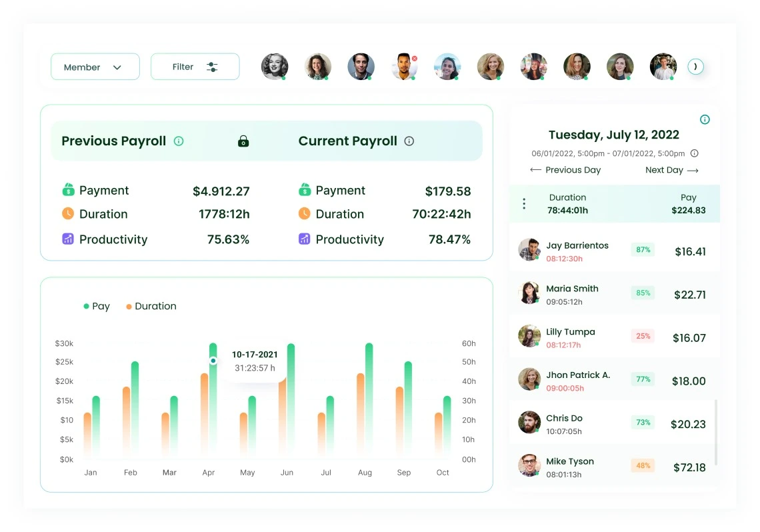Open the three-dot menu beside Duration
This screenshot has height=532, width=760.
click(x=524, y=204)
